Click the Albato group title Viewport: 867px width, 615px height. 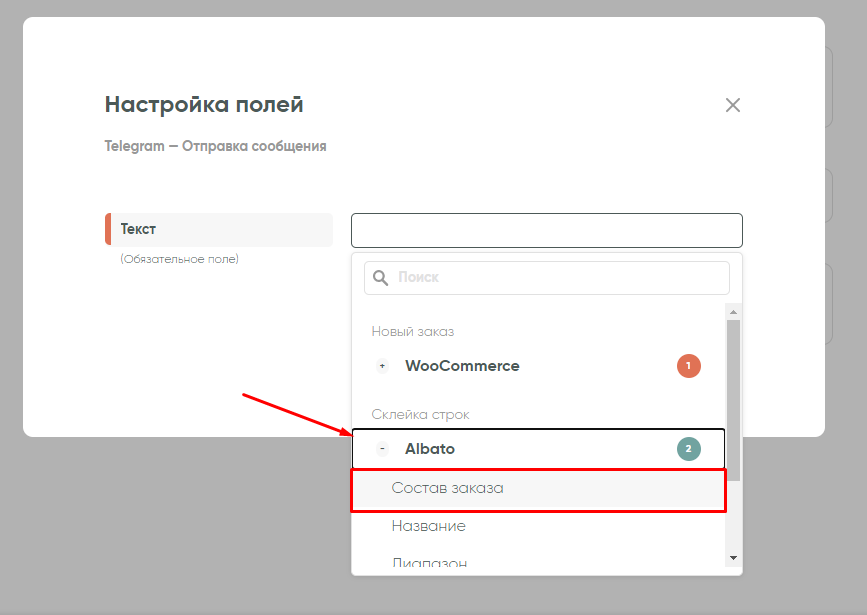point(430,449)
